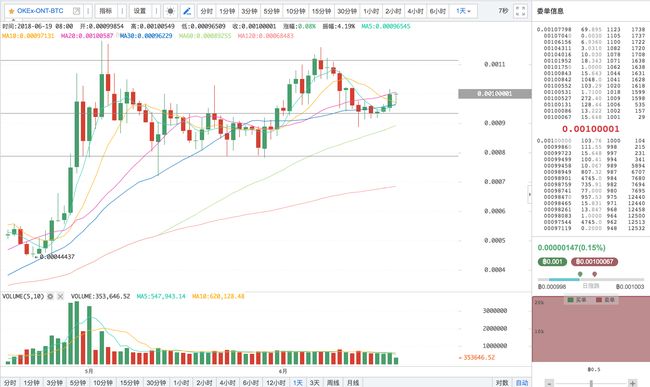Viewport: 650px width, 387px height.
Task: Click the MA120 indicator label
Action: [x=266, y=36]
